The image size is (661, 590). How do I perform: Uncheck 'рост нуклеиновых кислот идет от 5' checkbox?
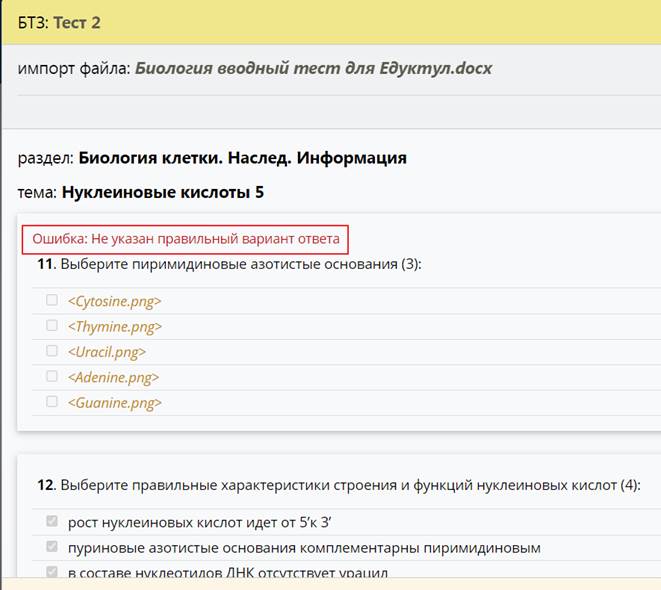(x=52, y=521)
